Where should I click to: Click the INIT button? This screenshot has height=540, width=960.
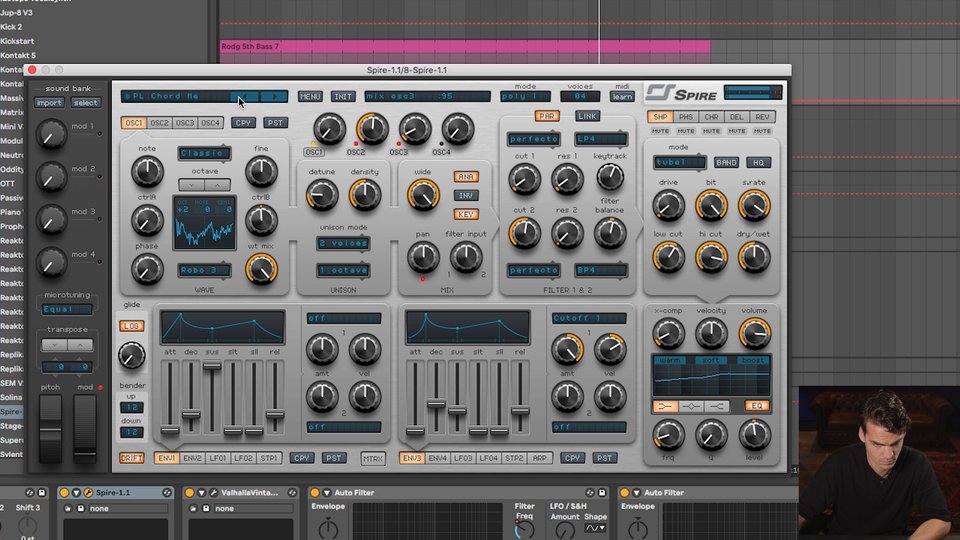coord(343,96)
